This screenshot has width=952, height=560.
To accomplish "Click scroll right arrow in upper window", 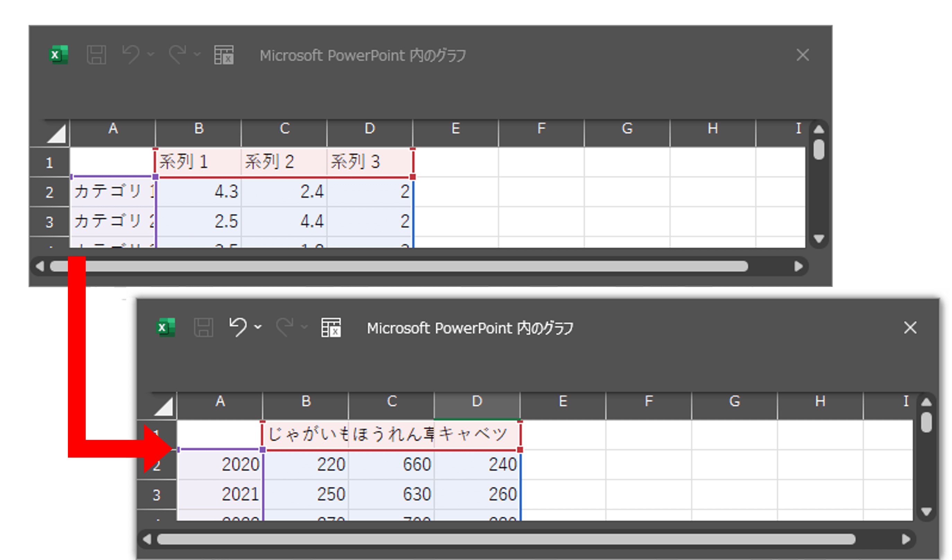I will tap(798, 266).
